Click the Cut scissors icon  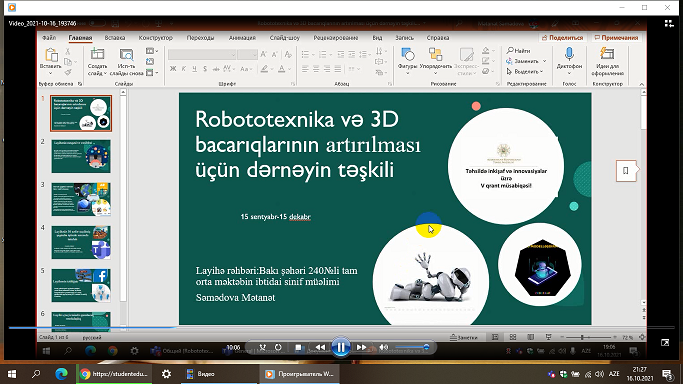coord(68,51)
